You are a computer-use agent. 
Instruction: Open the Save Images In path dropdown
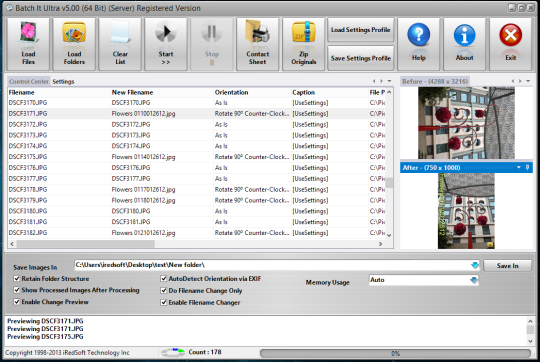tap(475, 265)
